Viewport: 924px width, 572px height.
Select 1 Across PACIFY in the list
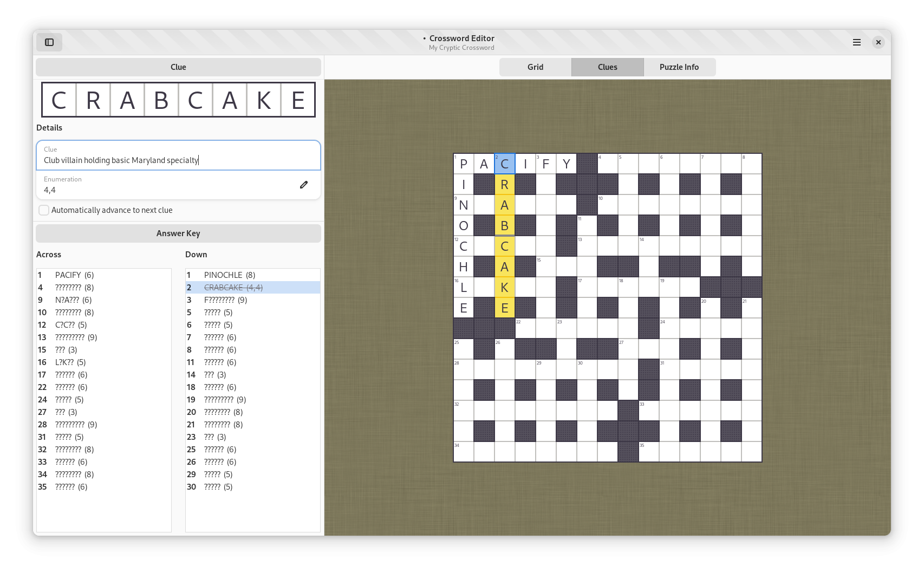point(104,275)
